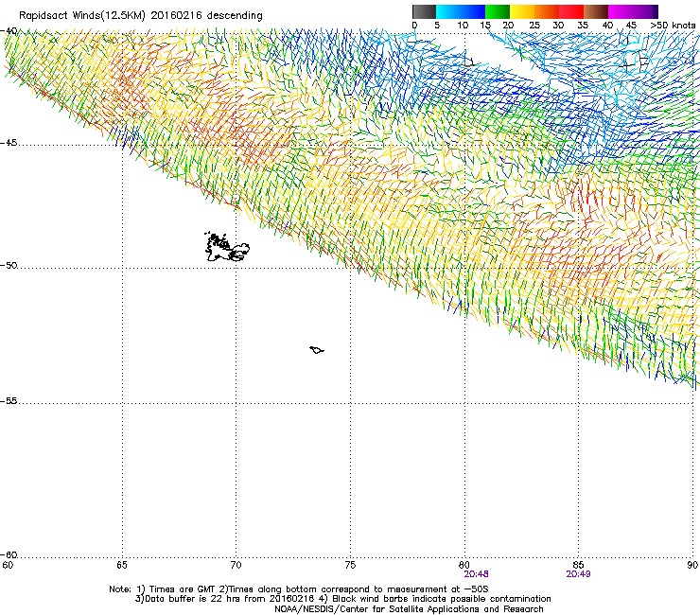Click the '85' longitude axis label
The width and height of the screenshot is (700, 615).
pos(578,565)
